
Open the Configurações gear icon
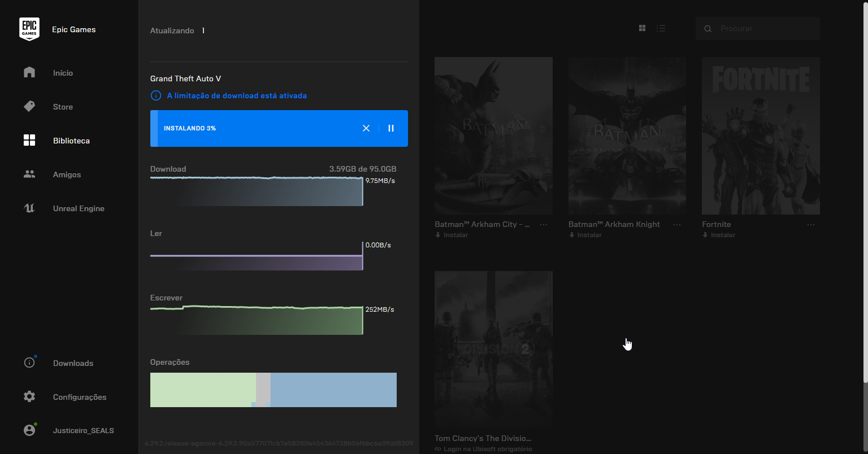29,396
